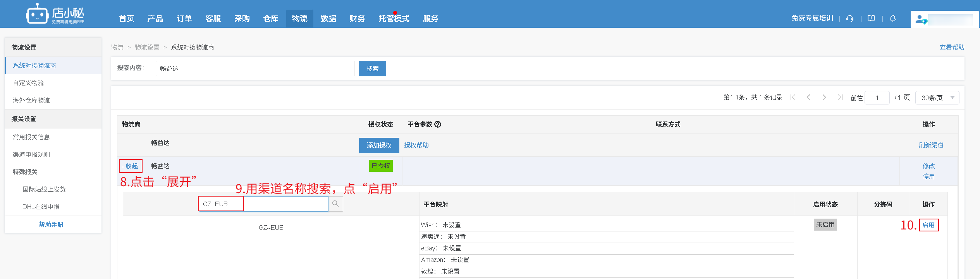Screen dimensions: 980x279
Task: Open the help manual book icon
Action: tap(871, 18)
